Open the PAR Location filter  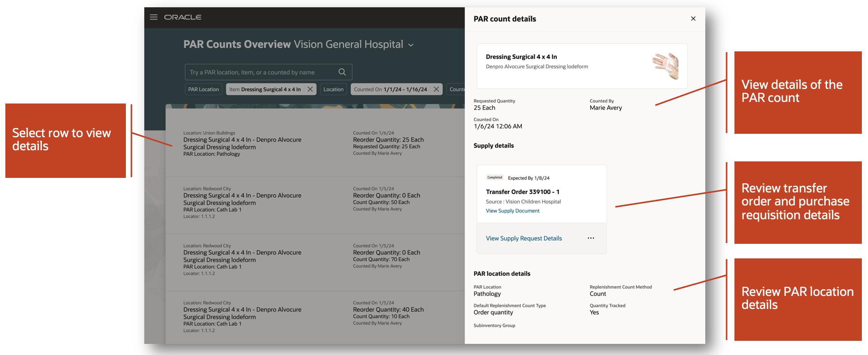203,89
